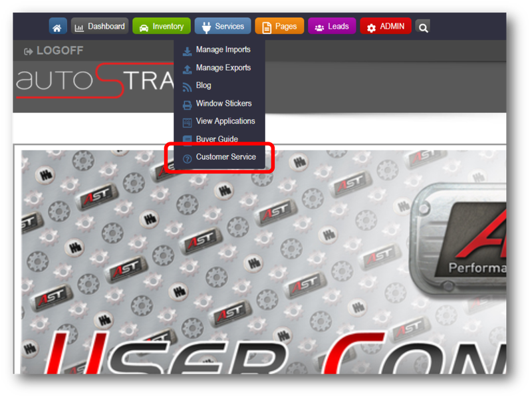The height and width of the screenshot is (399, 532).
Task: Select View Applications from Services menu
Action: pyautogui.click(x=219, y=122)
